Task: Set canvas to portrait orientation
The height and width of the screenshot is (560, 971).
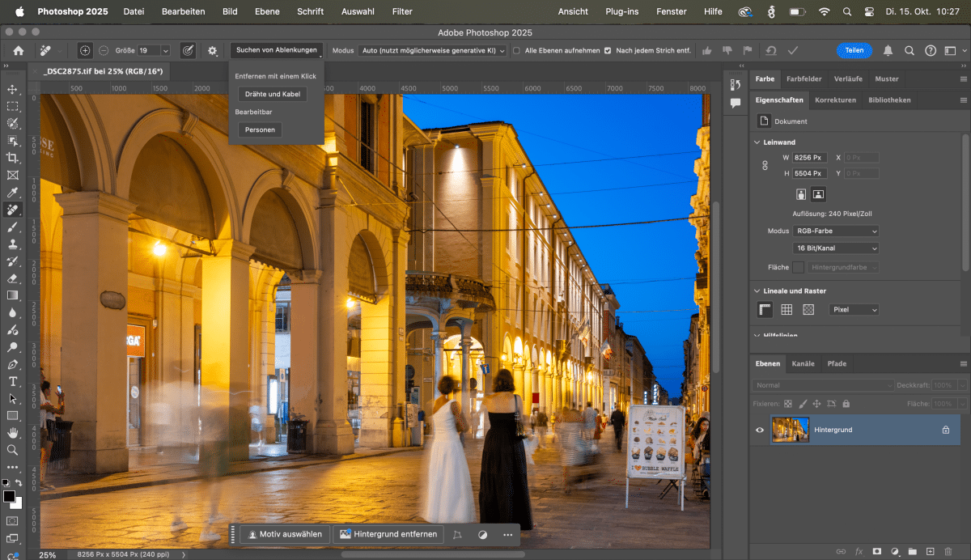Action: coord(802,194)
